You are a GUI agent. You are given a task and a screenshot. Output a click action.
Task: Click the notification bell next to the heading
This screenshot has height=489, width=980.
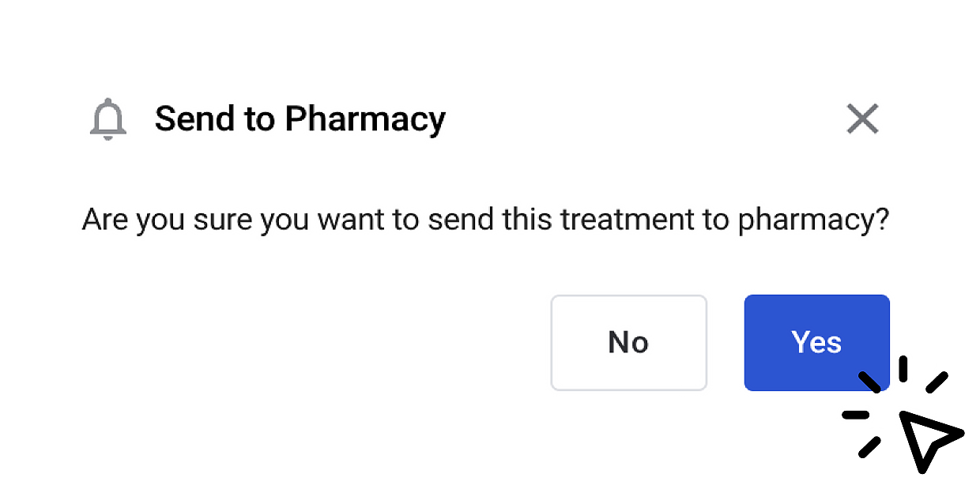click(108, 119)
